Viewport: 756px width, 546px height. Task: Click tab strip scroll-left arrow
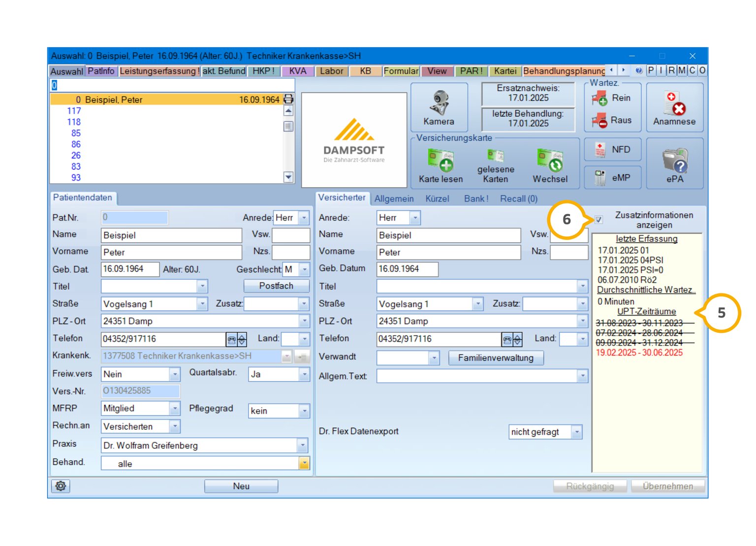(611, 70)
